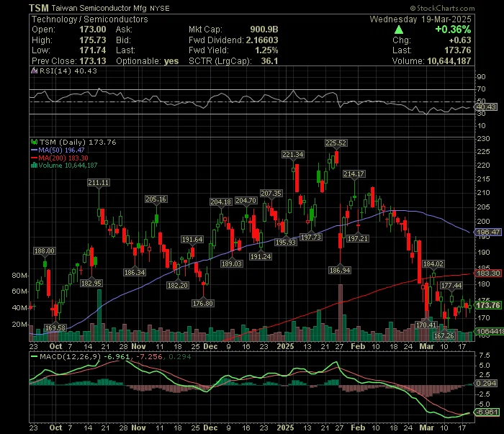The width and height of the screenshot is (504, 434).
Task: Click the Mkt Cap 900.9B value
Action: 264,30
